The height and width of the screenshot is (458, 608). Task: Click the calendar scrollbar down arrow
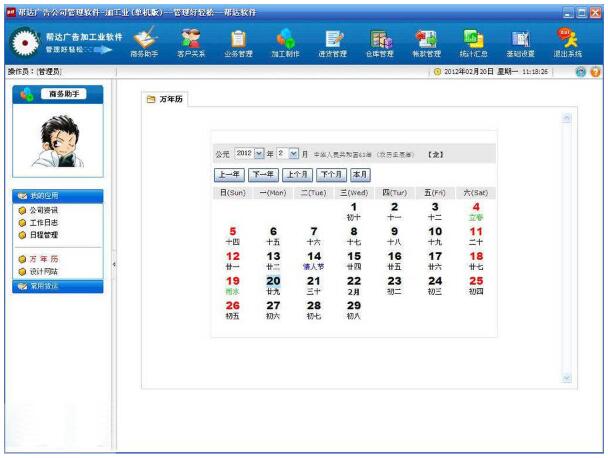pyautogui.click(x=567, y=378)
